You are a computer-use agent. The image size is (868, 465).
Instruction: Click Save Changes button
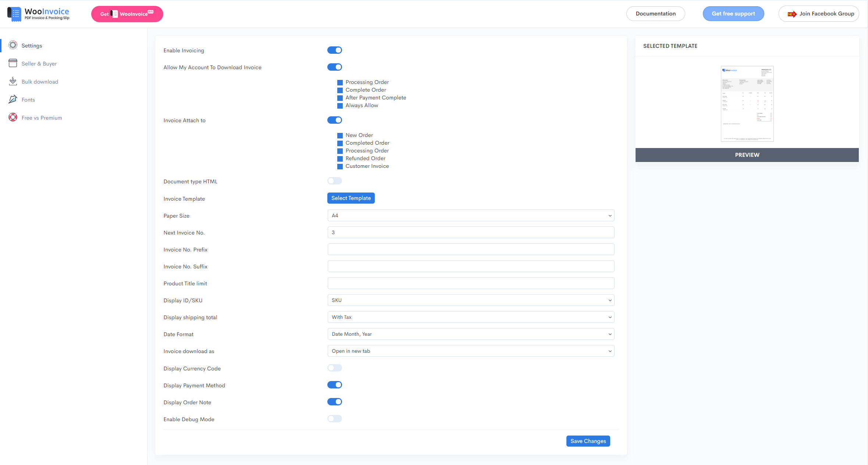(588, 441)
